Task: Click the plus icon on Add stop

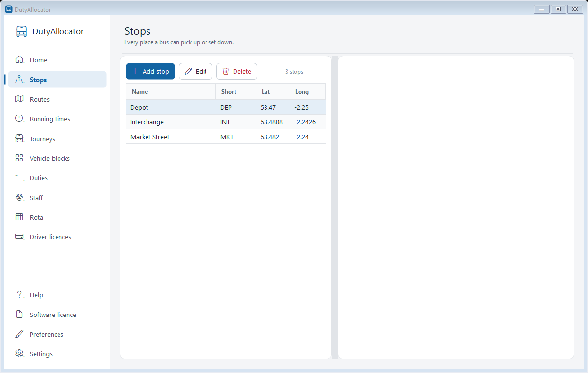Action: (x=135, y=71)
